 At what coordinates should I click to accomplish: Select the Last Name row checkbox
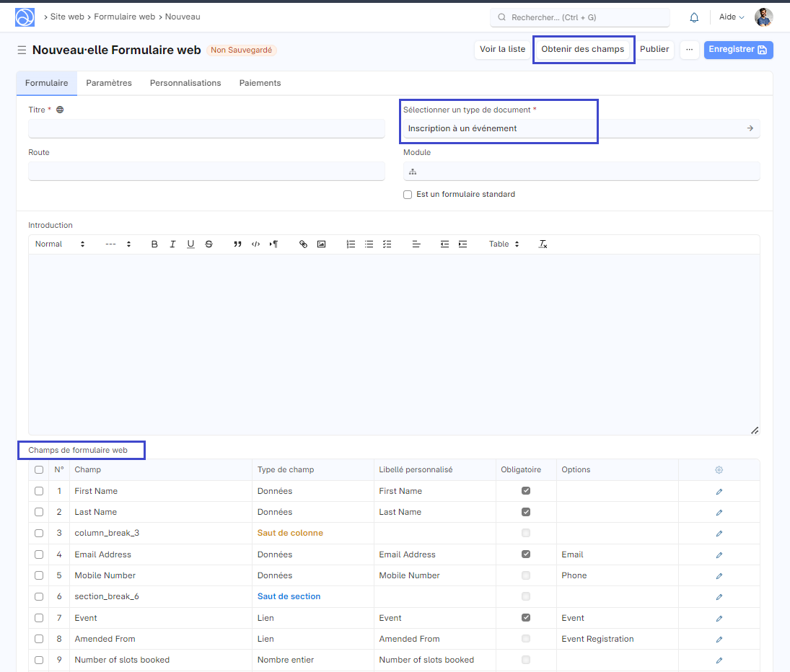(39, 512)
